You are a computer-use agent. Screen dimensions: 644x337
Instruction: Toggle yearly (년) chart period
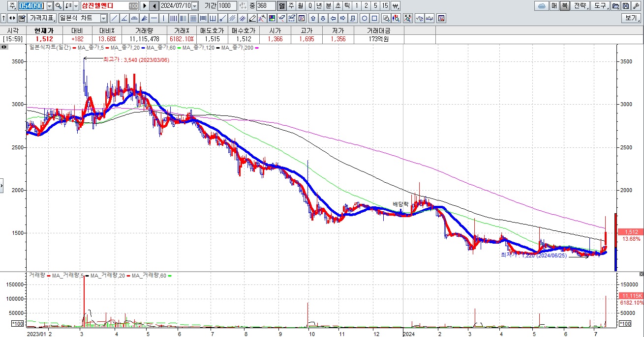319,6
